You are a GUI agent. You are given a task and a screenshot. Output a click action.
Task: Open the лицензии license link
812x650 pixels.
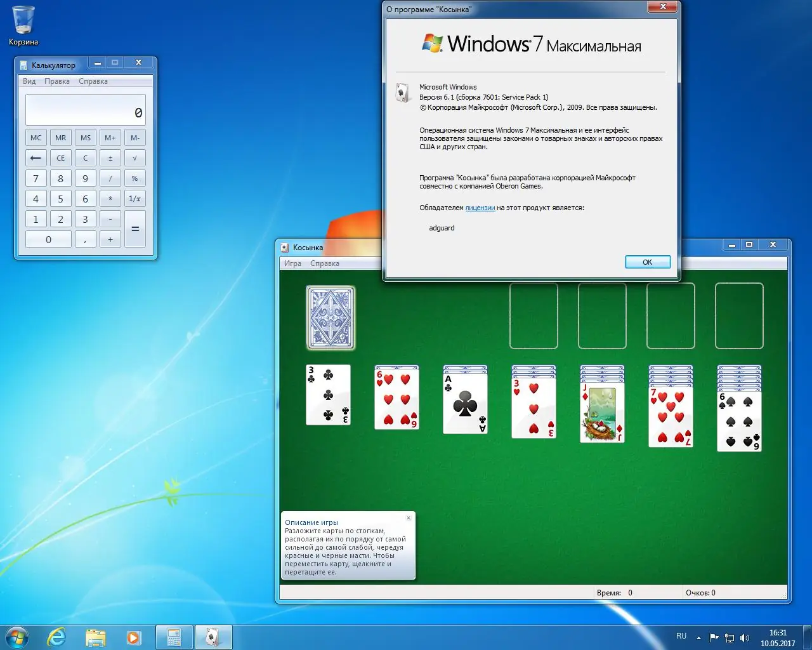pos(480,208)
